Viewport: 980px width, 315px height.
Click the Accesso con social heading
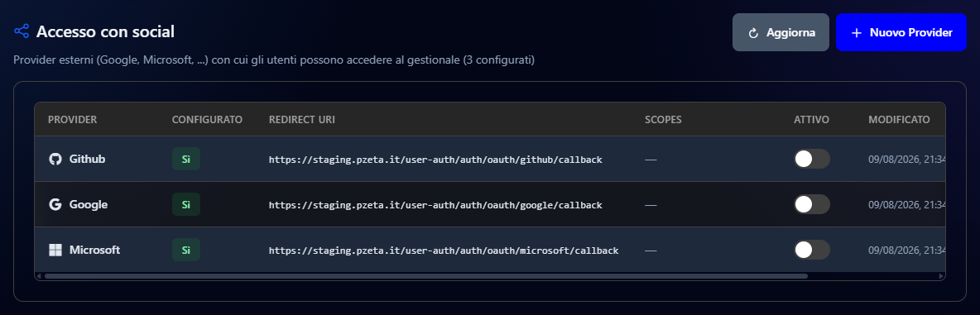[x=105, y=31]
